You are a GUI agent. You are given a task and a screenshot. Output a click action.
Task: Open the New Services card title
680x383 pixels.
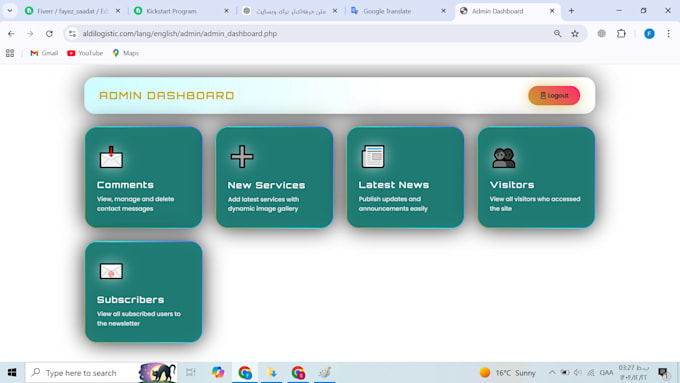(x=266, y=185)
